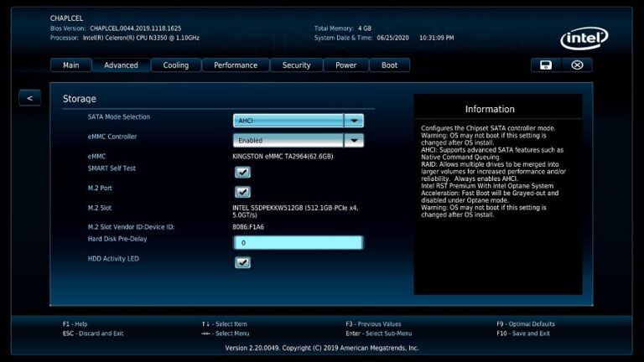Click the exit (circled X) icon
The width and height of the screenshot is (644, 362).
click(577, 65)
